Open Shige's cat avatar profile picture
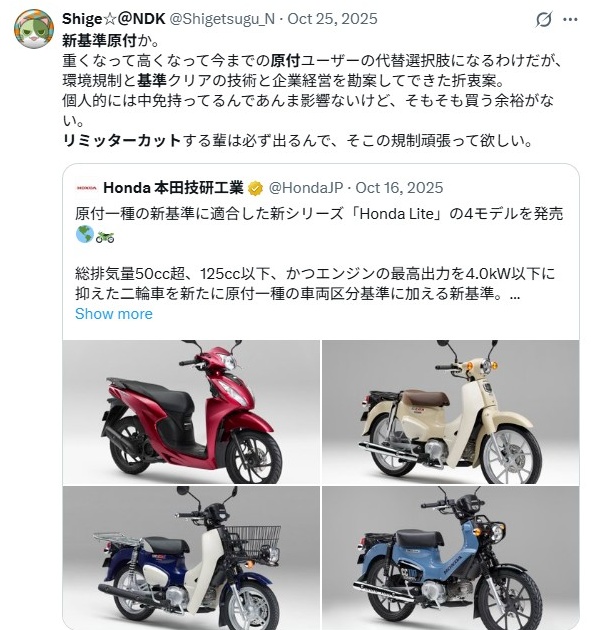594x630 pixels. click(x=34, y=29)
